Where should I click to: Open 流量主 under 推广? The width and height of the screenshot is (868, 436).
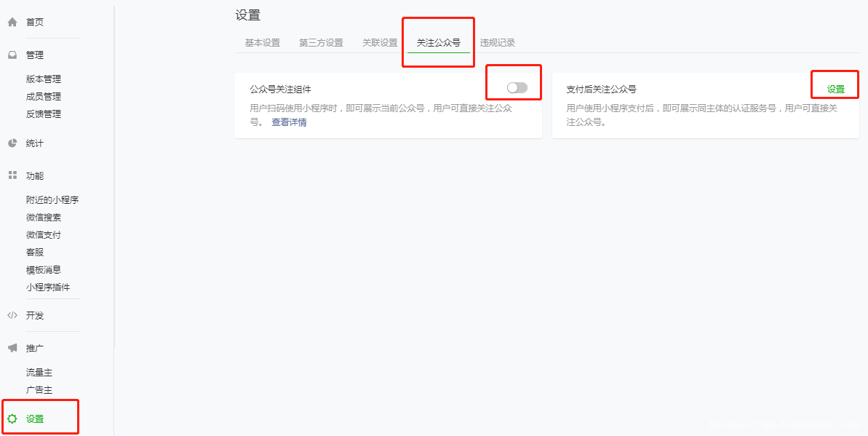click(39, 372)
